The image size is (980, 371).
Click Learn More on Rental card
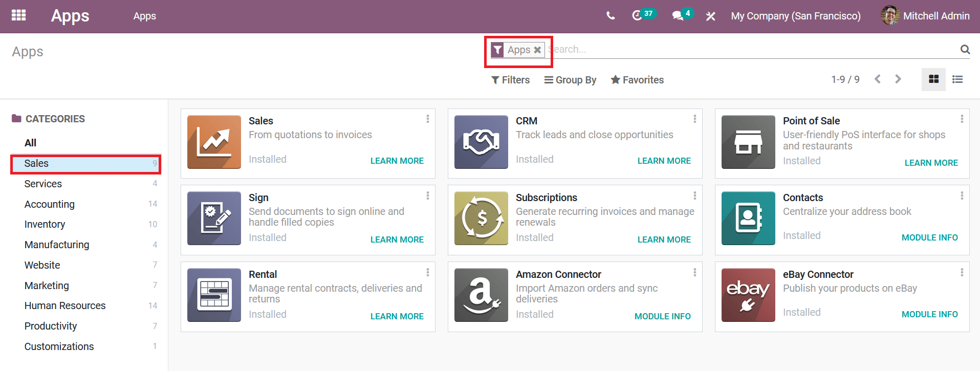coord(397,316)
